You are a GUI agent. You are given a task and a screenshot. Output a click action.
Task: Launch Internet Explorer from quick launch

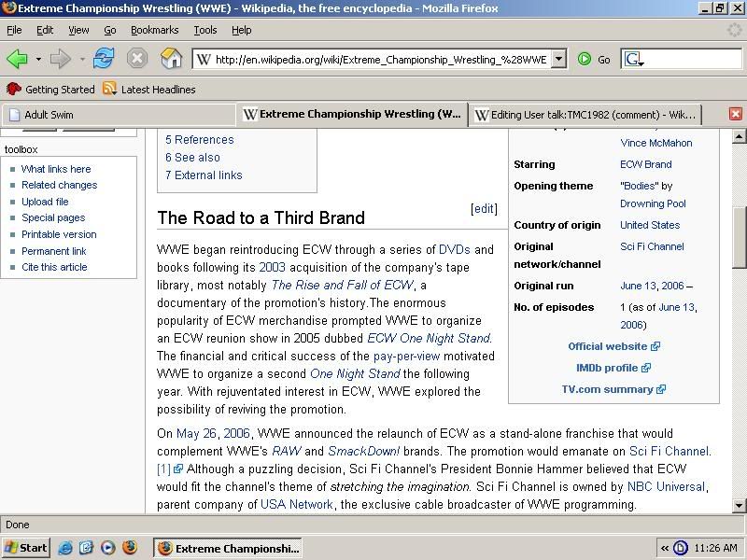65,548
